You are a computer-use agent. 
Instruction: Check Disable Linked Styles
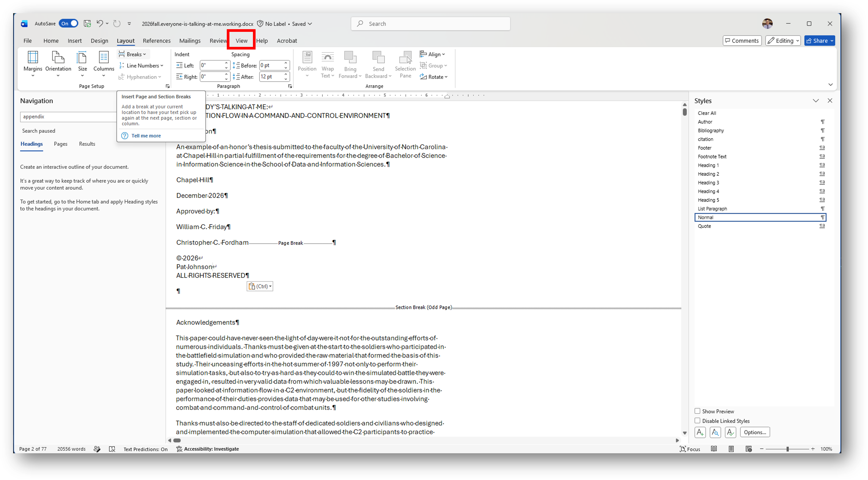(697, 421)
